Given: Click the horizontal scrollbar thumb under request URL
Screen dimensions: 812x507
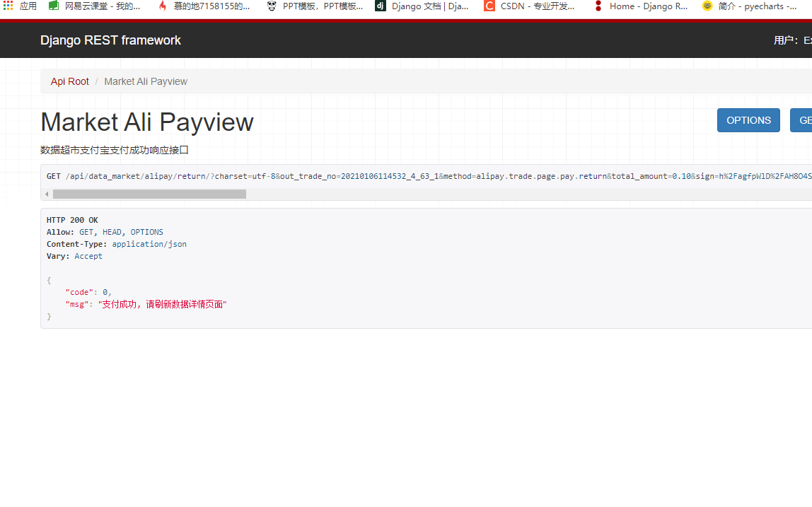Looking at the screenshot, I should pos(149,194).
